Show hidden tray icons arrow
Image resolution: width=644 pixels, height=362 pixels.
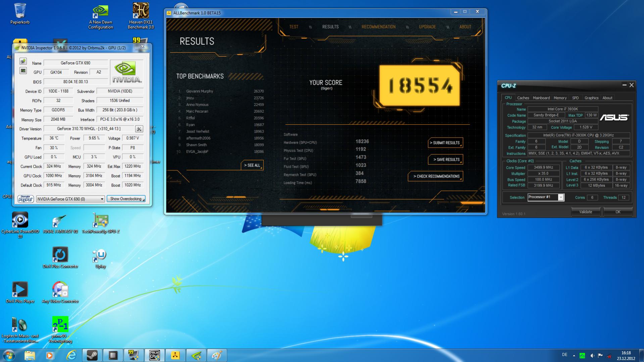(574, 356)
